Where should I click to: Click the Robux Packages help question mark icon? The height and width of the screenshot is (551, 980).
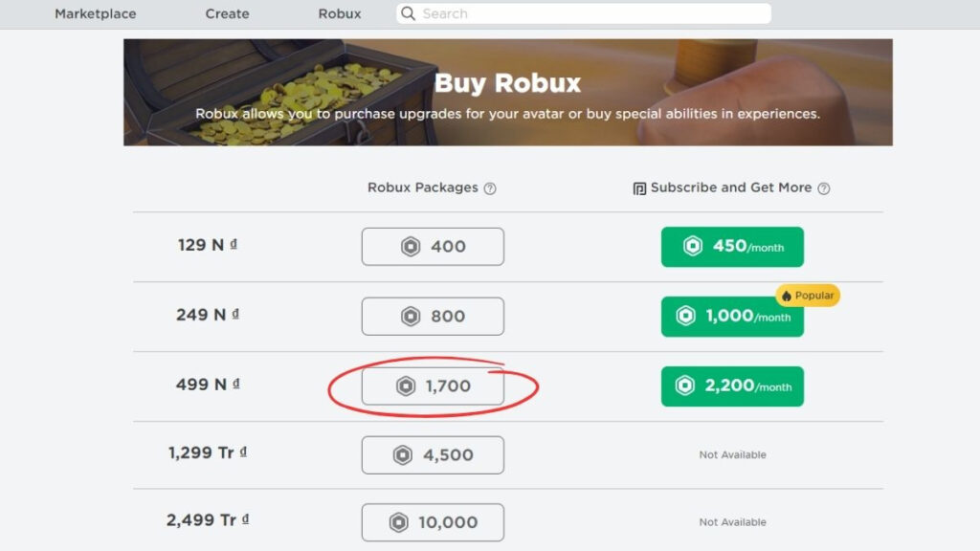click(490, 187)
